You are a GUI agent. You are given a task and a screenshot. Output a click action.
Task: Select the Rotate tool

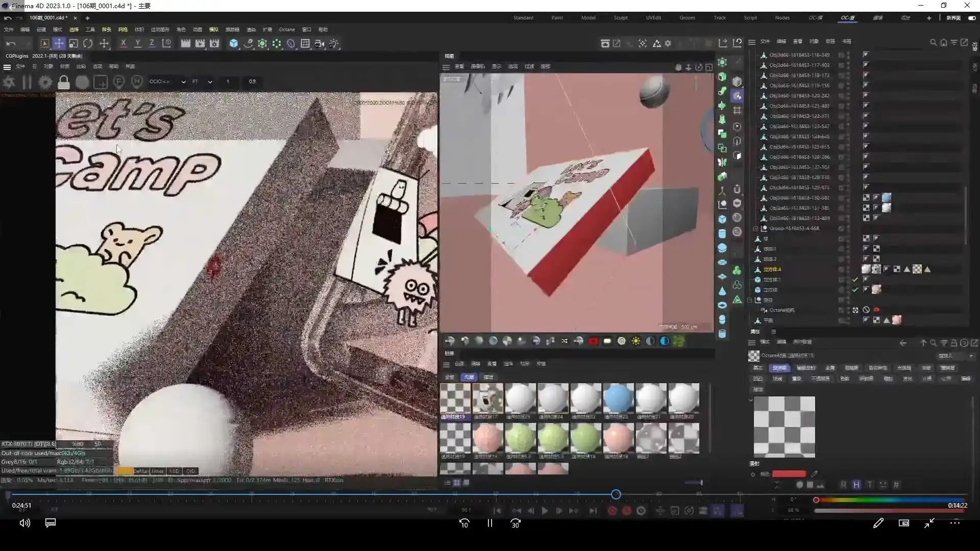coord(88,43)
